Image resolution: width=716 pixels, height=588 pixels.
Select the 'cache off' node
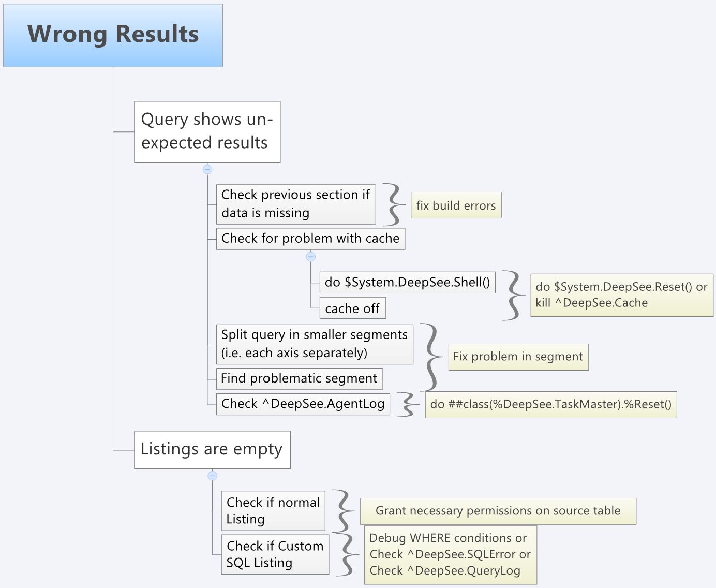tap(352, 308)
